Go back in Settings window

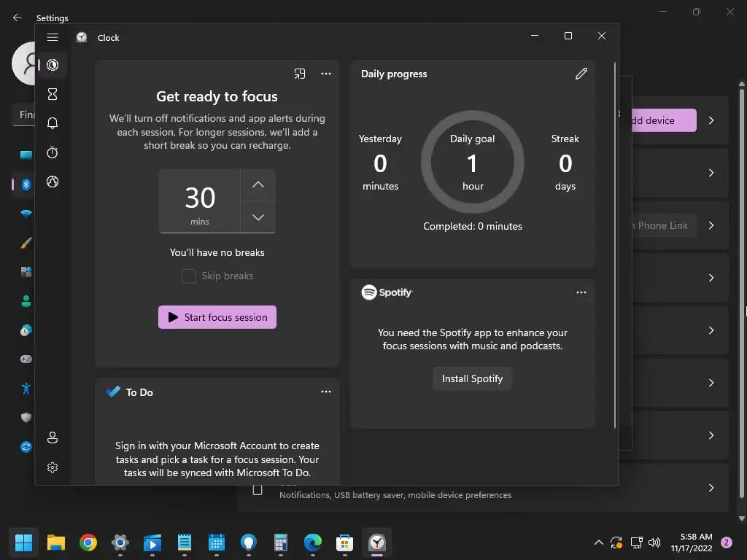pos(18,17)
